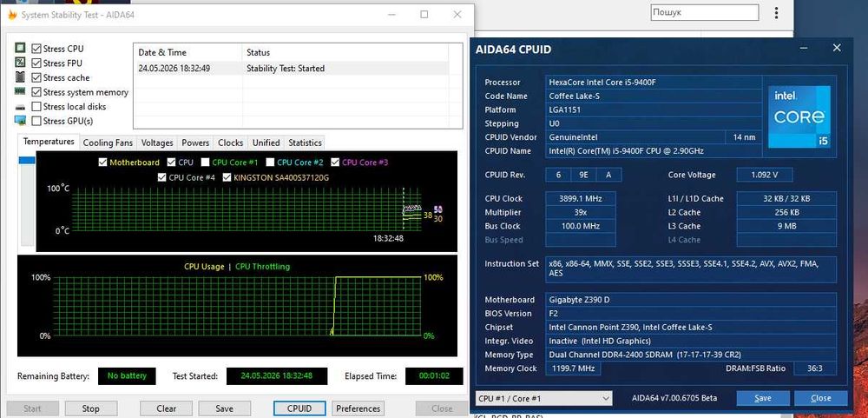Enable Stress GPU(s) checkbox
The width and height of the screenshot is (868, 418).
(36, 121)
